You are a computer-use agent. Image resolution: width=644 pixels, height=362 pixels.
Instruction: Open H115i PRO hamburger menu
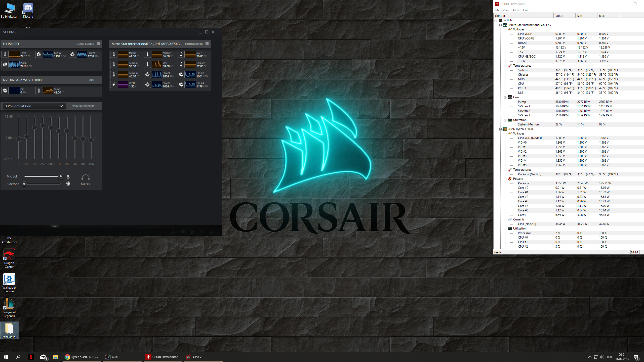pos(98,44)
